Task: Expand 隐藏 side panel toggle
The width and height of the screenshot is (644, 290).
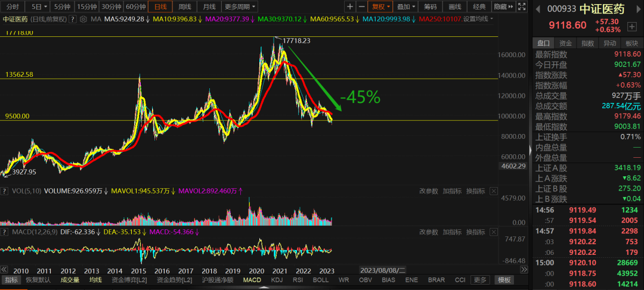Action: [504, 7]
